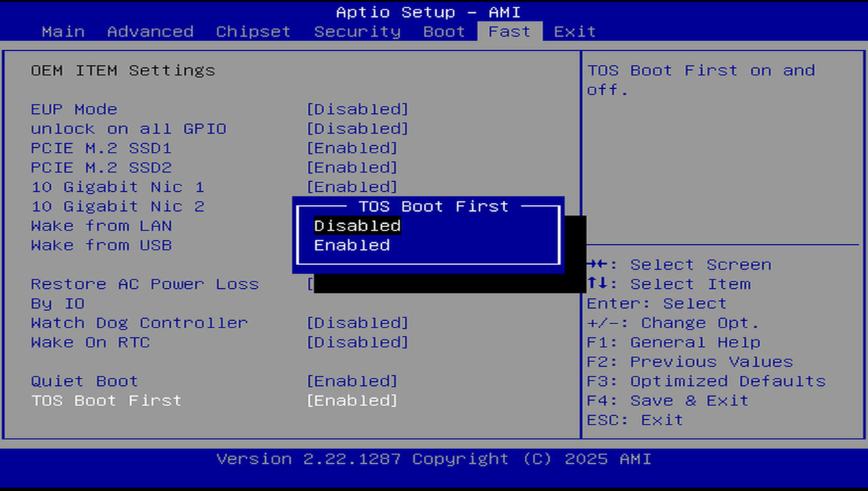Image resolution: width=868 pixels, height=491 pixels.
Task: Click the Aptio Setup - AMI title
Action: (428, 12)
